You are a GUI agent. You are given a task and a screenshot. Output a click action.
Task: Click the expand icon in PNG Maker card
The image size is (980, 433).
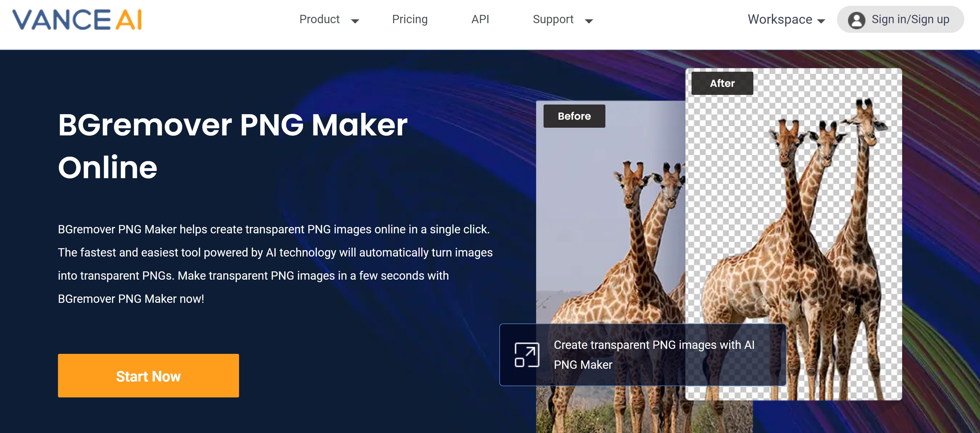pos(526,355)
